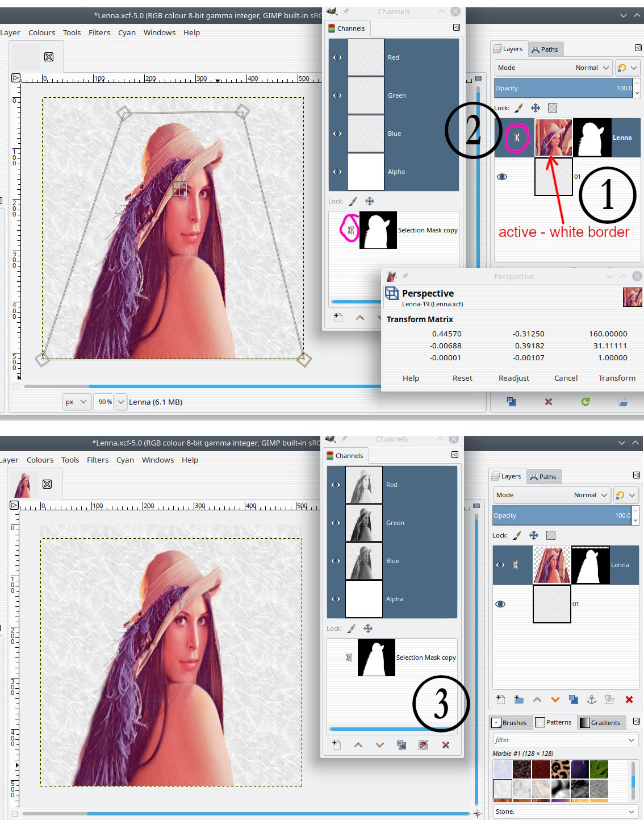Toggle Alpha channel visibility in lower Channels dialog
This screenshot has height=820, width=644.
pyautogui.click(x=336, y=599)
